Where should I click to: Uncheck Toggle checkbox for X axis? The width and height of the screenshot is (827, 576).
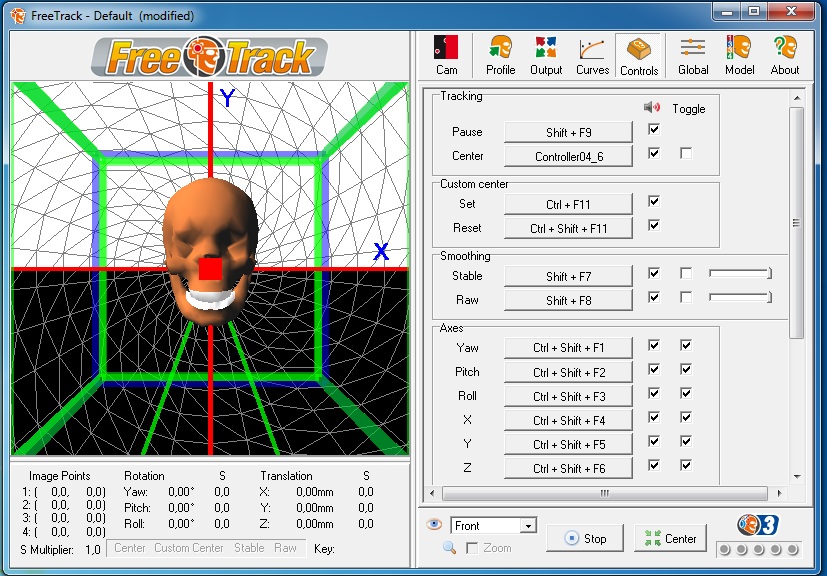[x=686, y=417]
